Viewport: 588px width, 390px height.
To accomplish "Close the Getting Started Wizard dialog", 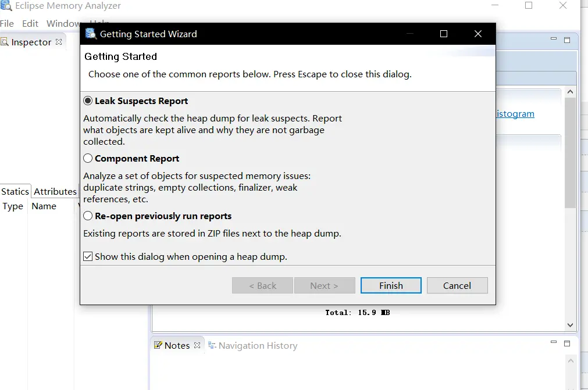I will [477, 34].
